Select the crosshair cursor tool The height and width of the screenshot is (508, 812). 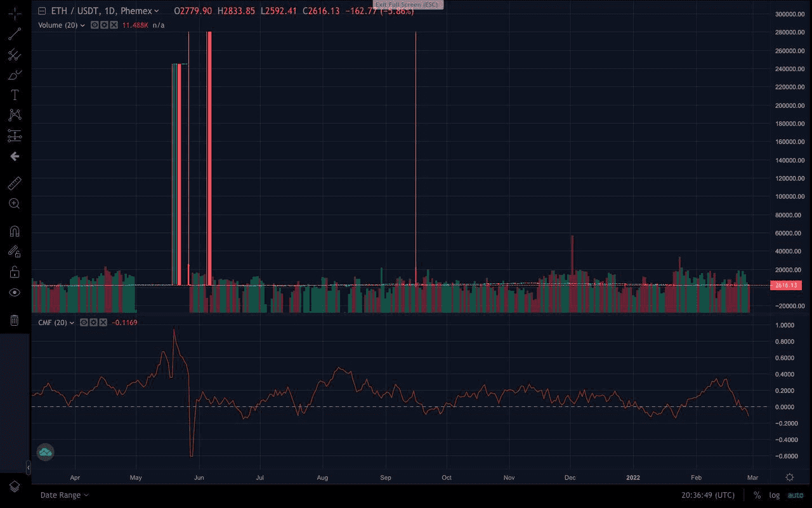click(x=14, y=13)
